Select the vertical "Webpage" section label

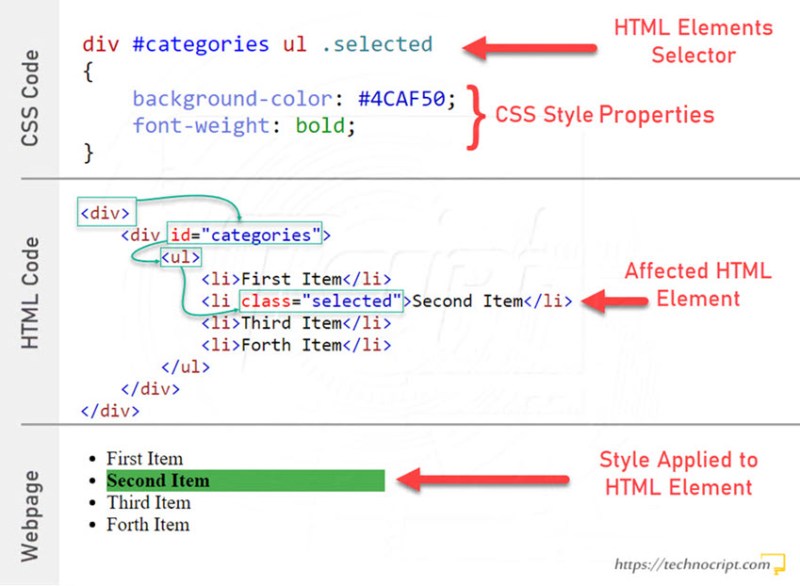[30, 516]
